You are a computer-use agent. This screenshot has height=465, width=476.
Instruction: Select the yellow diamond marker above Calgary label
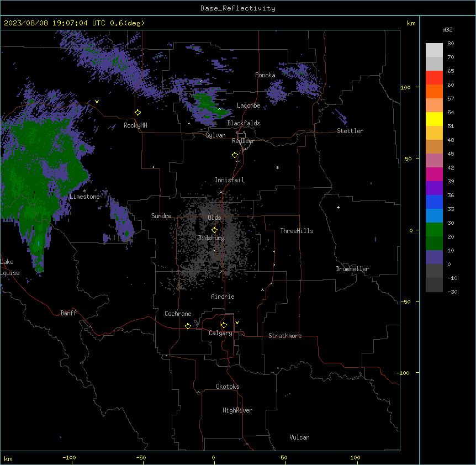[x=224, y=325]
